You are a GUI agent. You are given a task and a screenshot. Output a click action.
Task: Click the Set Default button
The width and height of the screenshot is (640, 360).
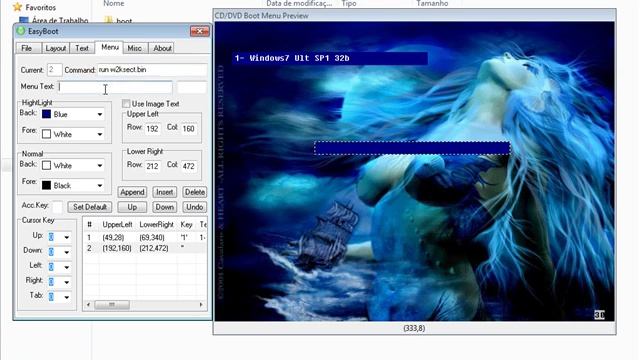(90, 207)
